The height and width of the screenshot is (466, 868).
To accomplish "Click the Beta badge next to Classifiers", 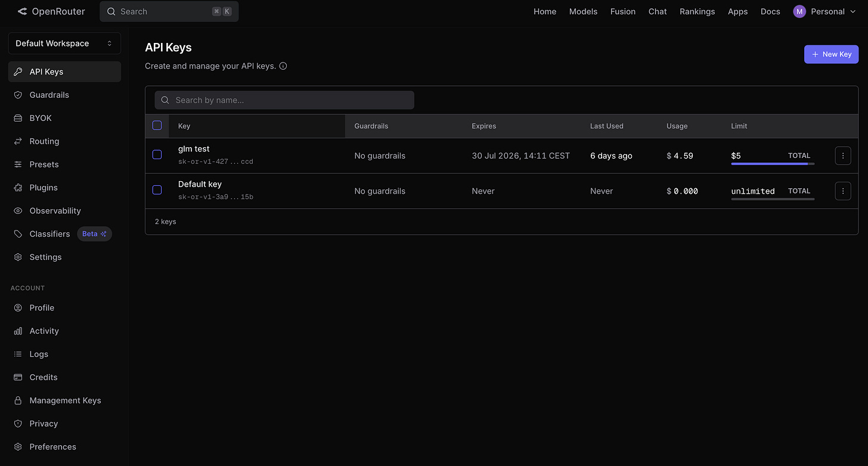I will pyautogui.click(x=94, y=234).
